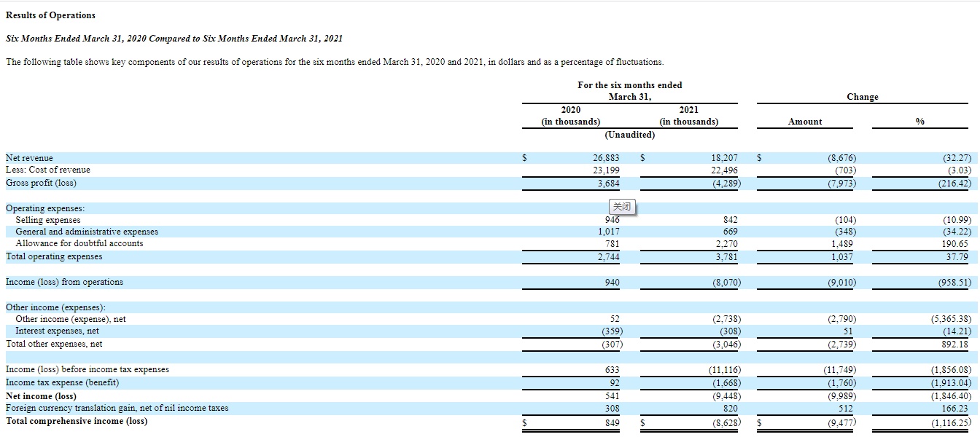Click 'Income (loss) from operations' label
Screen dimensions: 980x437
point(64,282)
